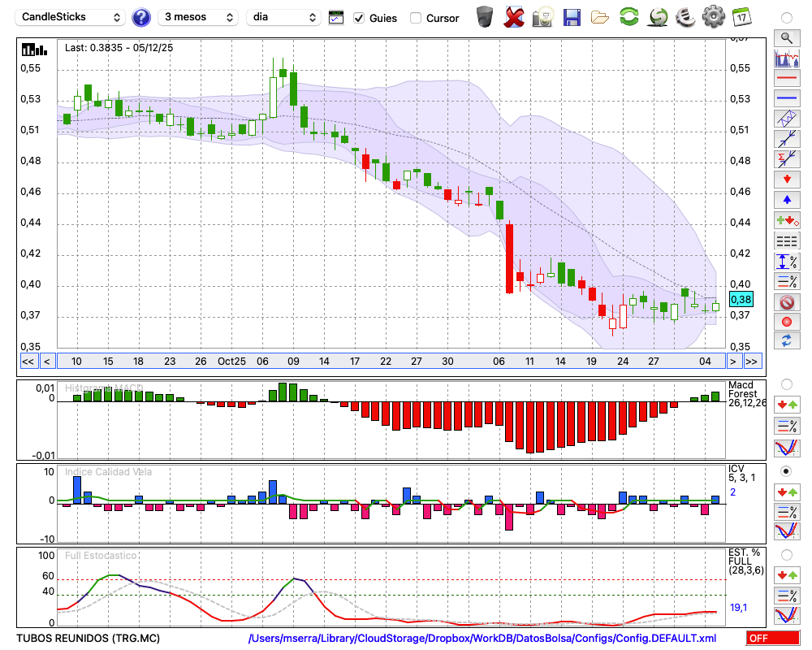Click the red up-down arrows in MACD panel
812x650 pixels.
coord(786,405)
